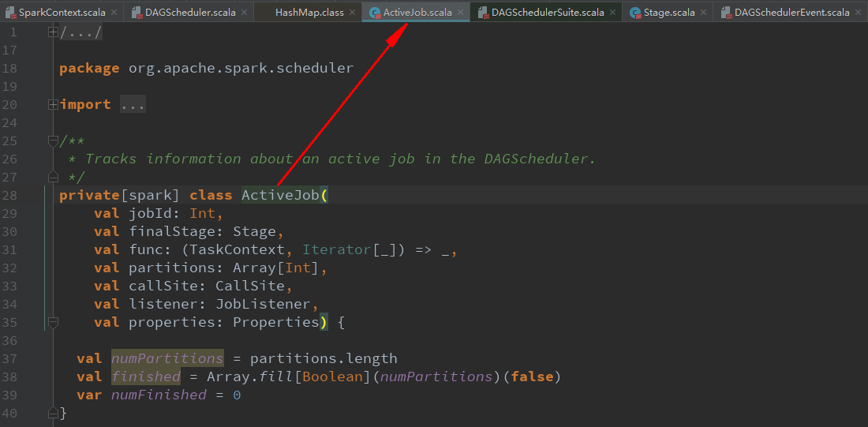The height and width of the screenshot is (427, 868).
Task: Close the ActiveJob.scala tab
Action: 460,12
